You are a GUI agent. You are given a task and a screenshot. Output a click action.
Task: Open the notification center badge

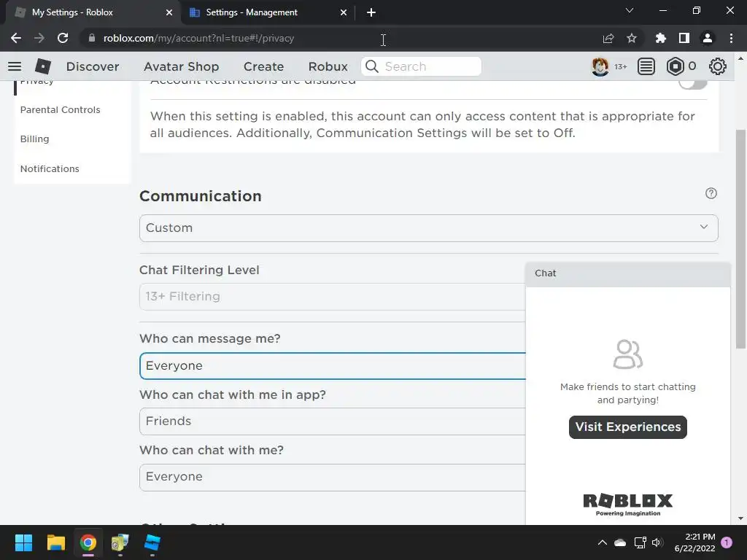pyautogui.click(x=727, y=542)
